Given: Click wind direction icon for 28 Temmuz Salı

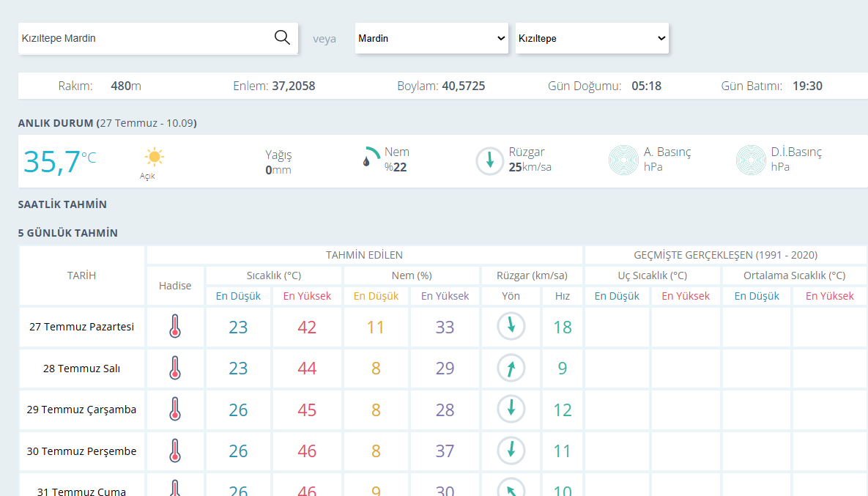Looking at the screenshot, I should tap(511, 368).
